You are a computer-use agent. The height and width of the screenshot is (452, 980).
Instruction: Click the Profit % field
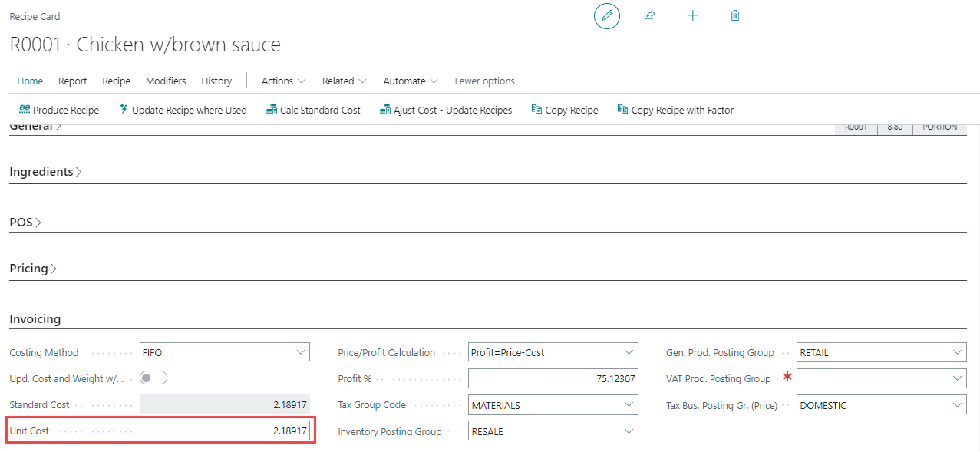(553, 378)
